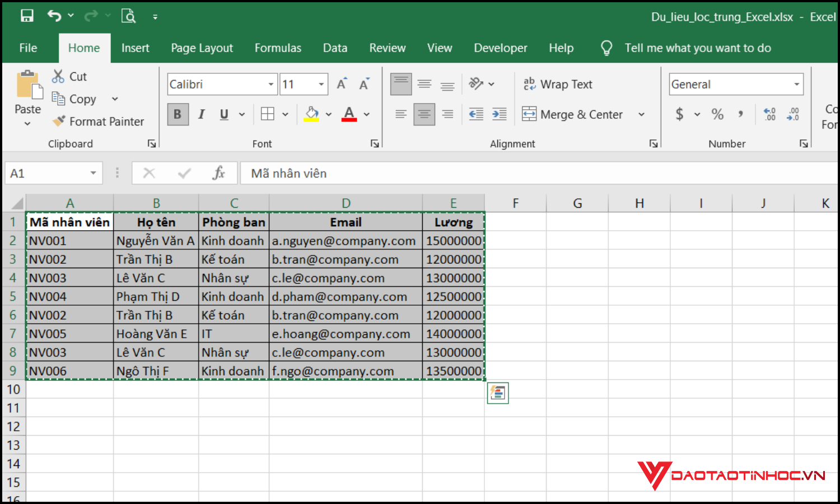Click the Increase Indent icon

tap(499, 114)
